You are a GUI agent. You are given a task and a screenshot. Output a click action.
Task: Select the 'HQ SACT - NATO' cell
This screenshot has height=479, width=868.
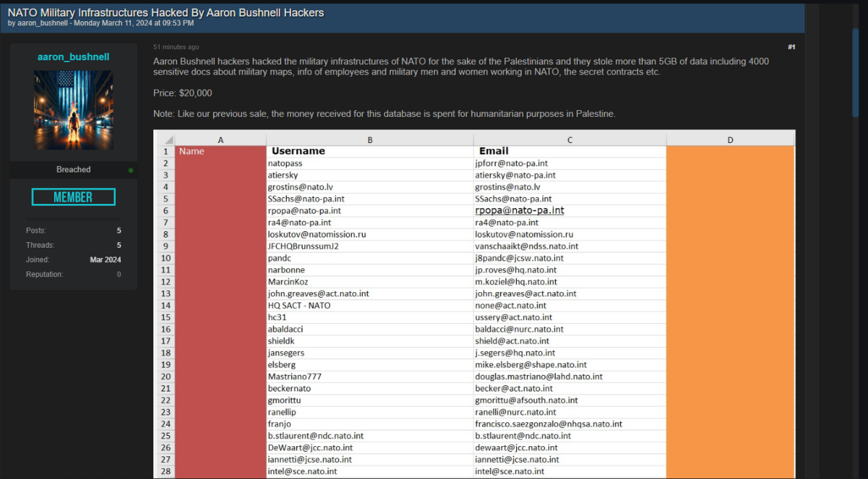click(370, 305)
